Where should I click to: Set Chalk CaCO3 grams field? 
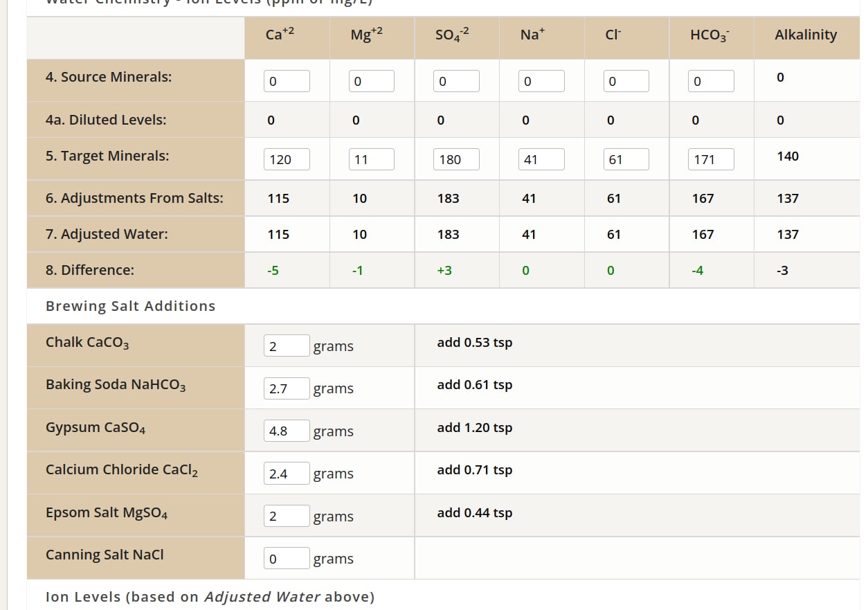click(x=287, y=346)
